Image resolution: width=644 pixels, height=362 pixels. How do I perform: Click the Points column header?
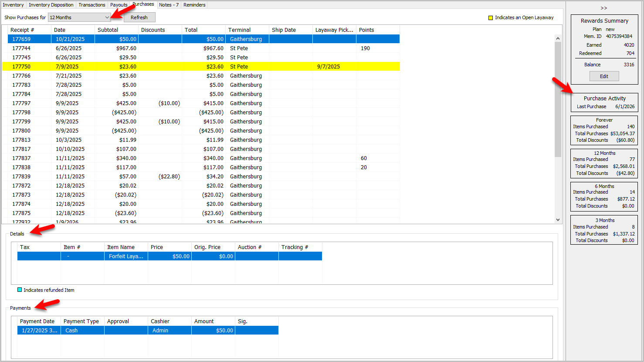tap(378, 30)
